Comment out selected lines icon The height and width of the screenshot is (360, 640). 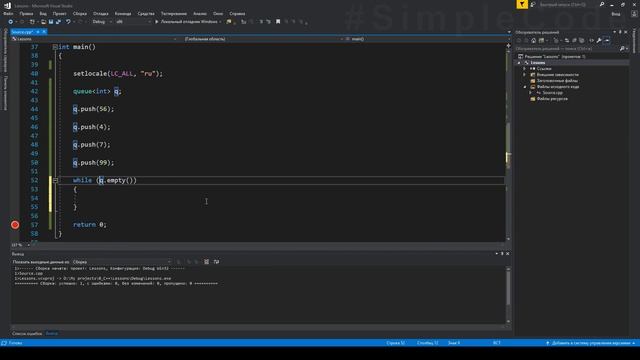coord(261,22)
